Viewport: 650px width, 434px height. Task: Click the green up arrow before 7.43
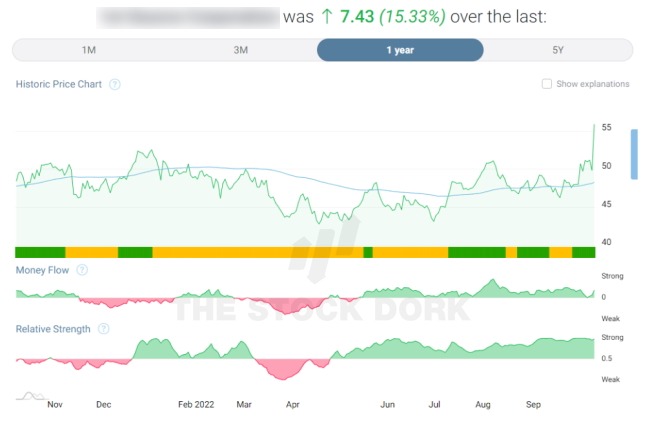326,18
